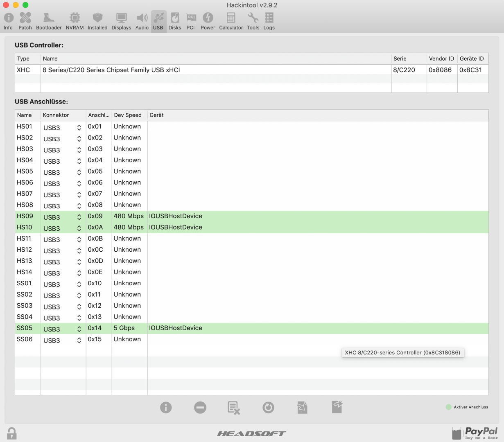Sort by the Dev Speed column header
Image resolution: width=504 pixels, height=442 pixels.
click(128, 115)
